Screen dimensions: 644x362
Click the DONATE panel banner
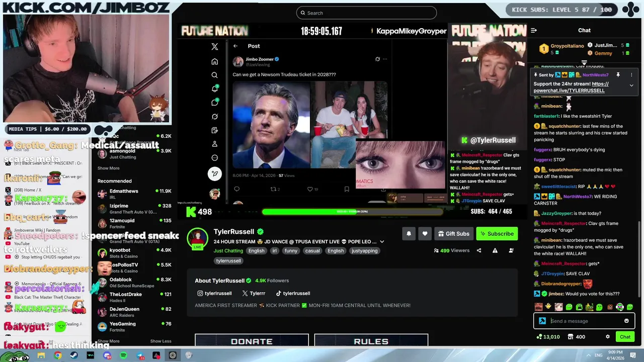pyautogui.click(x=252, y=340)
